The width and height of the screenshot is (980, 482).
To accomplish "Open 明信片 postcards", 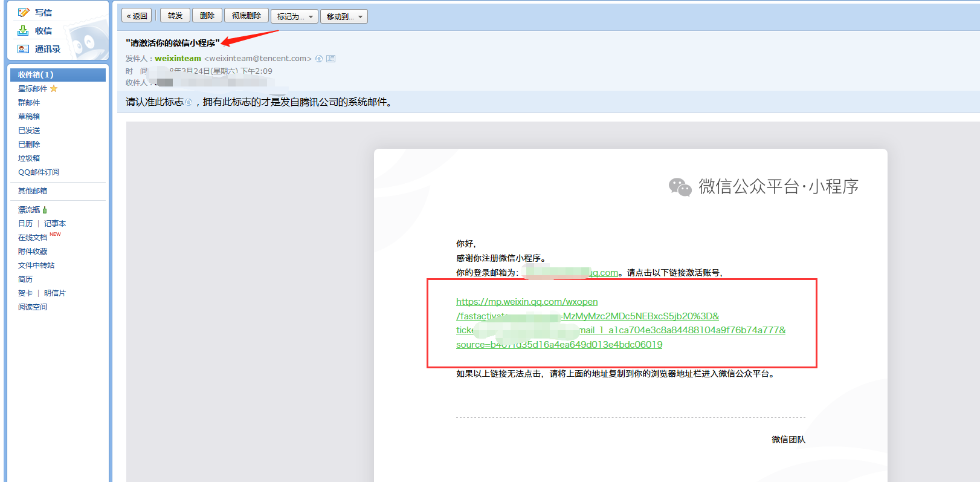I will [x=55, y=293].
